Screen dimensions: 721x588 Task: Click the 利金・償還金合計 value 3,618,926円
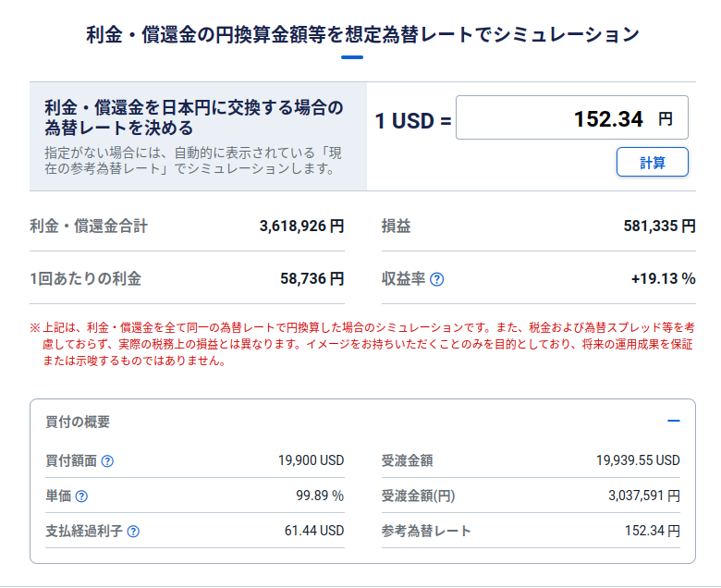pyautogui.click(x=301, y=226)
